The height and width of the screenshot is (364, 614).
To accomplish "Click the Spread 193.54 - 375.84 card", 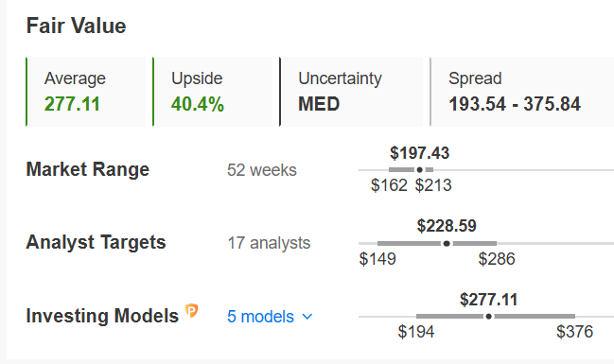I will (x=522, y=92).
